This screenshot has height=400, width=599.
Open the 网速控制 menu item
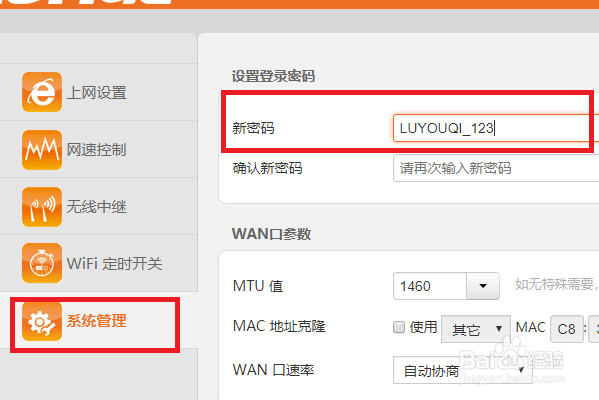(x=99, y=149)
